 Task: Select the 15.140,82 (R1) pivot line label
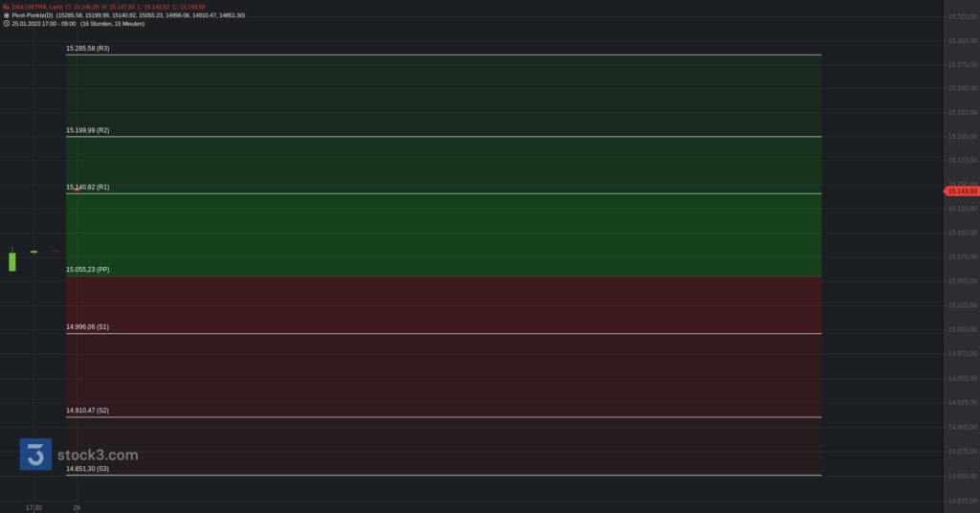tap(87, 187)
